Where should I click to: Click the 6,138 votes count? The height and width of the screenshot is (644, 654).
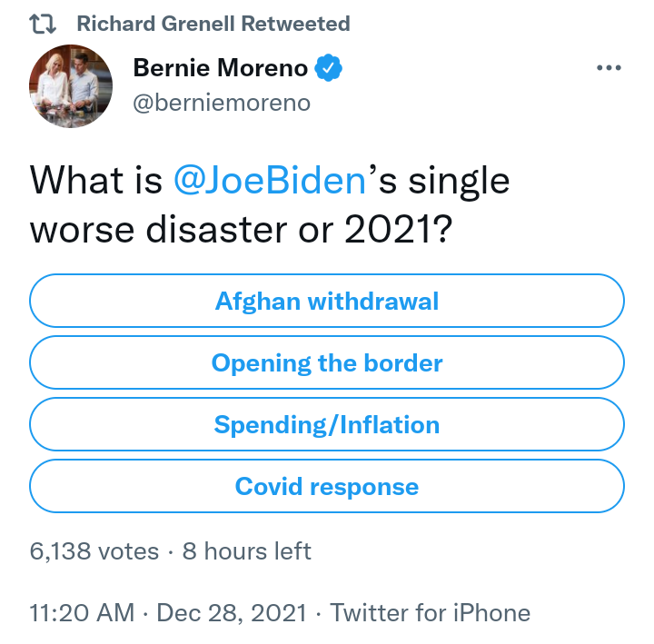(94, 551)
